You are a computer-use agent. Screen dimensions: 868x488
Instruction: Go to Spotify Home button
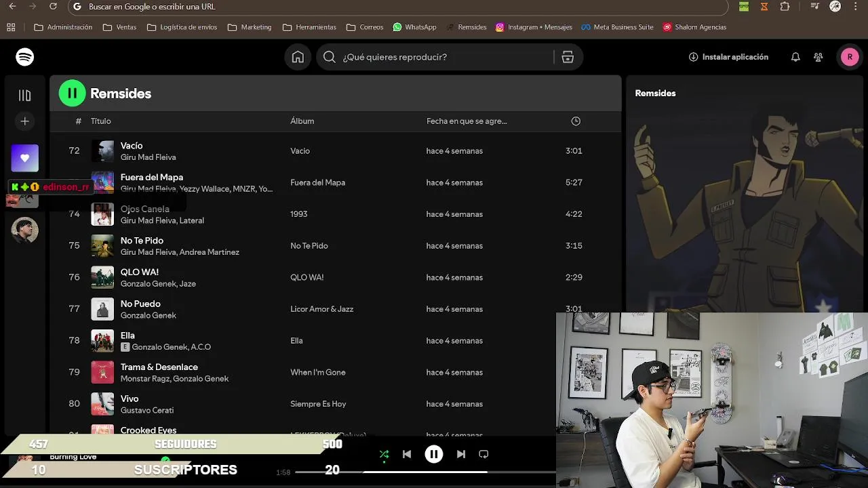click(x=298, y=57)
